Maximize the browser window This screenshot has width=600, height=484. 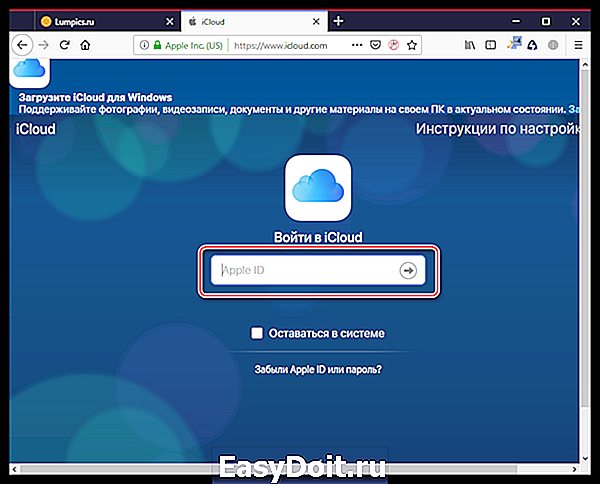[x=546, y=21]
